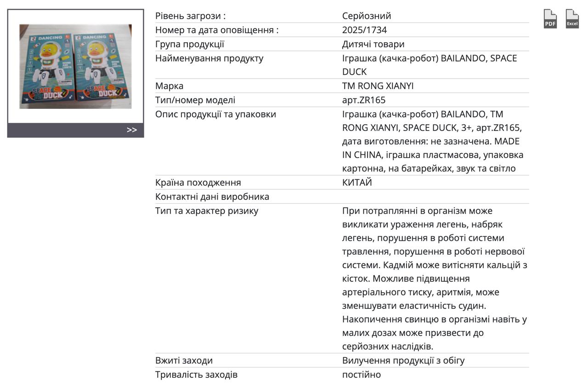This screenshot has width=588, height=386.
Task: Click the "Опис продукції та упаковки" label
Action: click(x=215, y=114)
